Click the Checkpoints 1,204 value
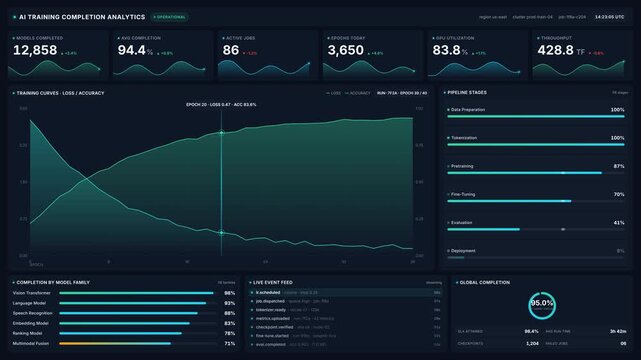Viewport: 641px width, 360px height. [532, 344]
